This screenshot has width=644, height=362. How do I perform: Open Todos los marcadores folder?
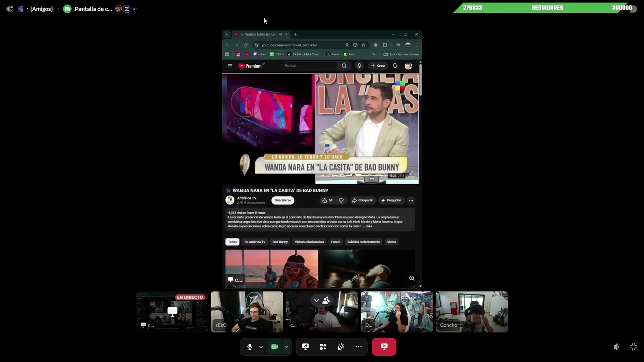(x=401, y=54)
